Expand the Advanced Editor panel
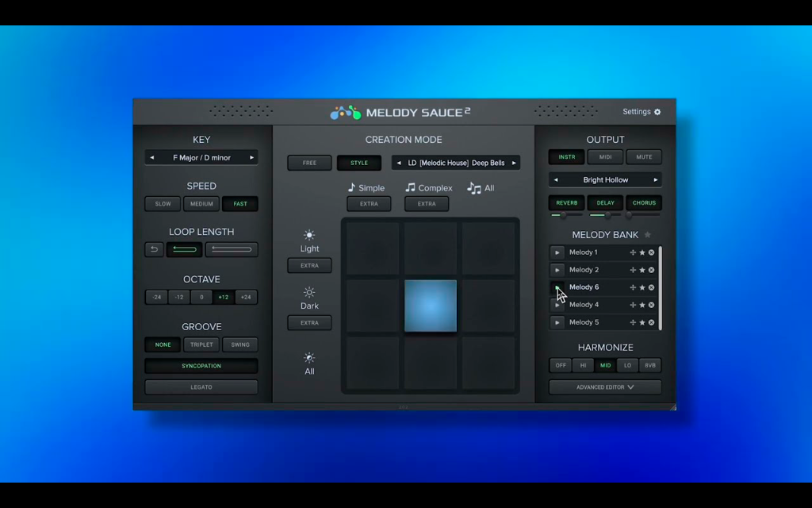This screenshot has height=508, width=812. tap(605, 387)
